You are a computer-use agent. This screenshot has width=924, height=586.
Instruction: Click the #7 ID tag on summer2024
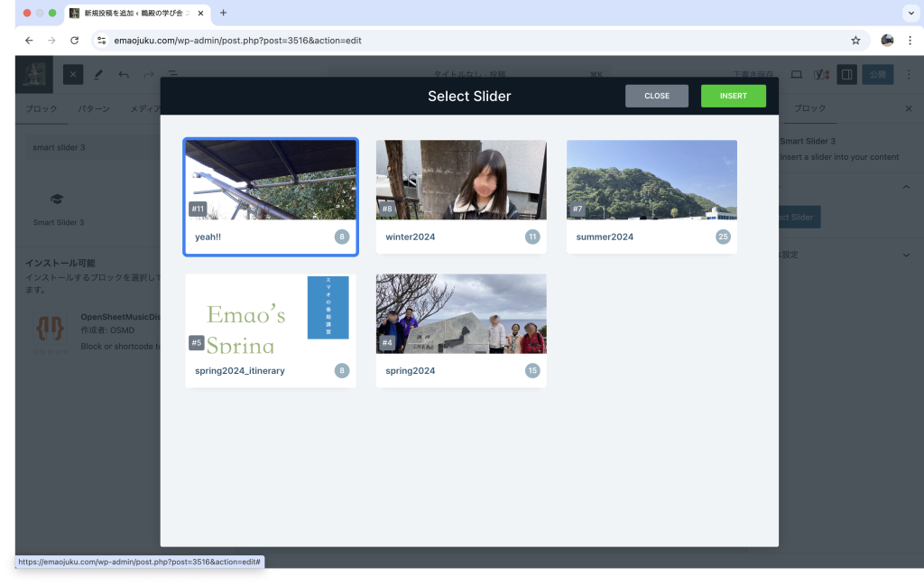click(x=577, y=209)
